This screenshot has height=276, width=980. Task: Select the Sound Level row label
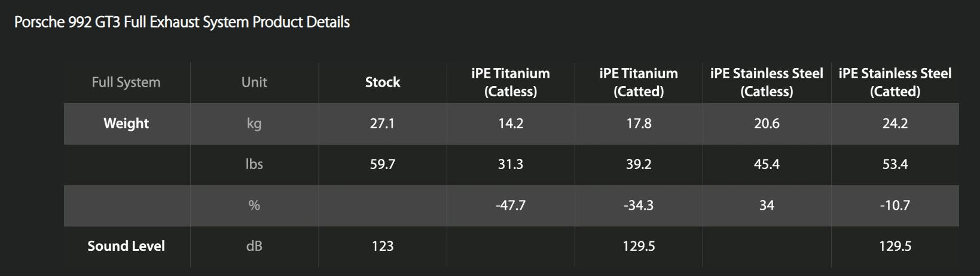click(126, 246)
